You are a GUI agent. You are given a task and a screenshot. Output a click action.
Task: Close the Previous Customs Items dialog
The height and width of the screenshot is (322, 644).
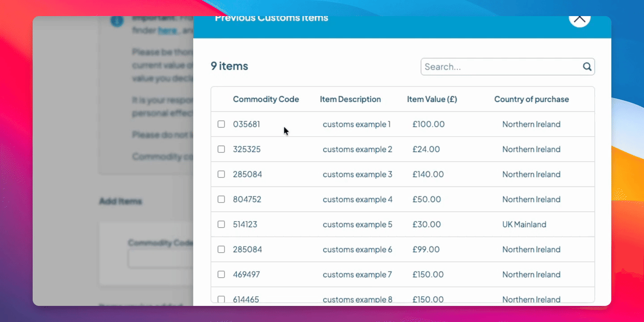[x=579, y=19]
